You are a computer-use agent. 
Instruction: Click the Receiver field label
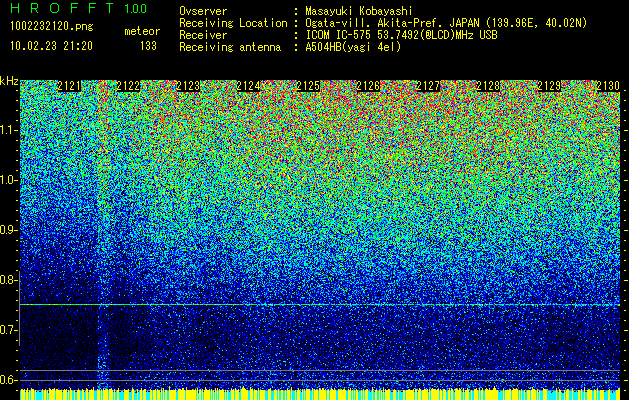[x=203, y=35]
